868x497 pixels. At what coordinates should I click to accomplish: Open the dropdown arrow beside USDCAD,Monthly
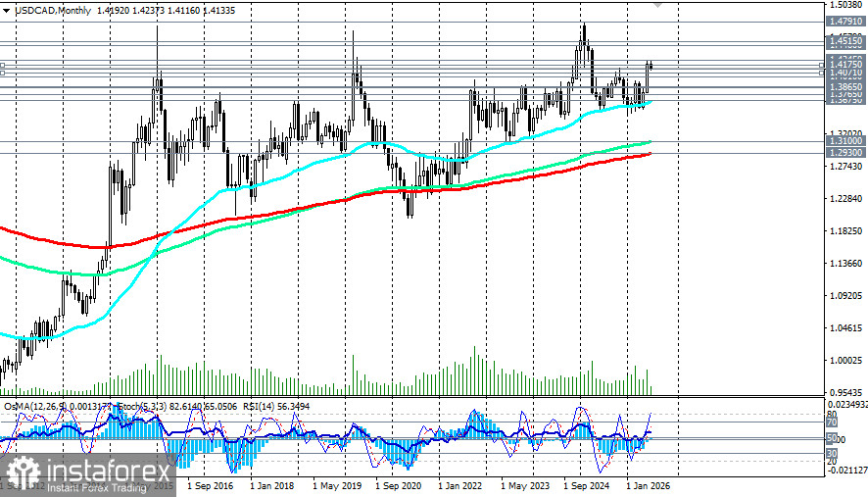click(6, 11)
